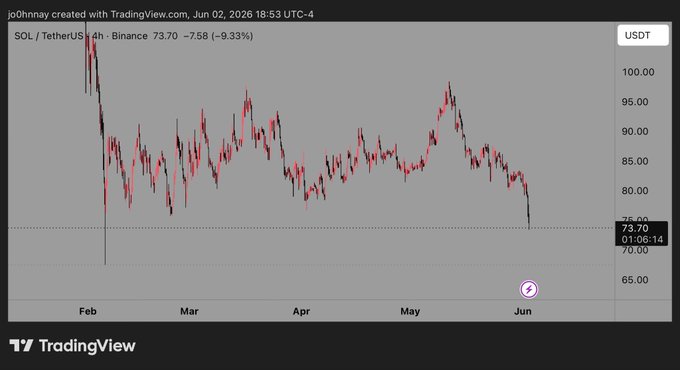Select the SOL / TetherUS symbol title
The width and height of the screenshot is (680, 370).
pos(49,36)
